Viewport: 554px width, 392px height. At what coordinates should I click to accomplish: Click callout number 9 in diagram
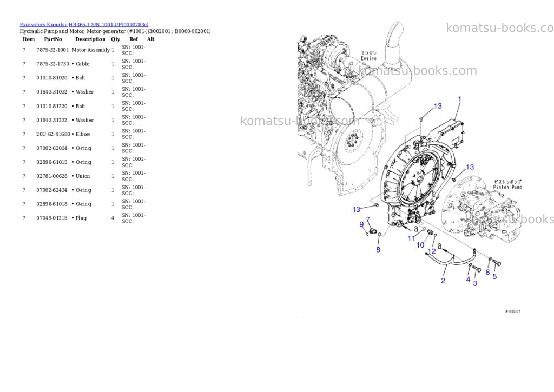pyautogui.click(x=361, y=224)
